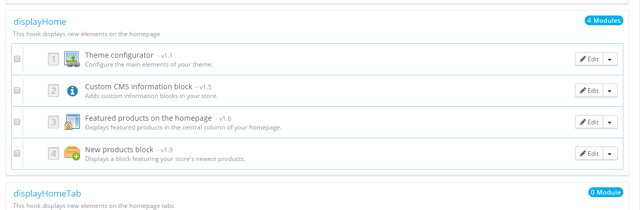This screenshot has width=644, height=210.
Task: Click the Custom CMS information block icon
Action: point(73,91)
